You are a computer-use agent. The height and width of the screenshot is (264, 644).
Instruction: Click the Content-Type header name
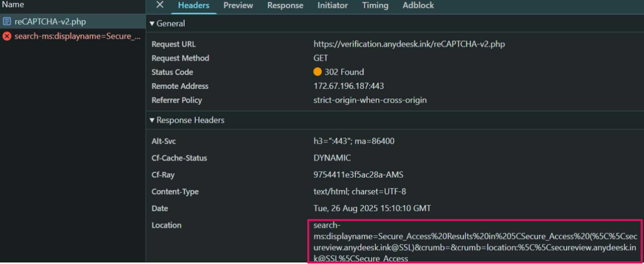175,191
